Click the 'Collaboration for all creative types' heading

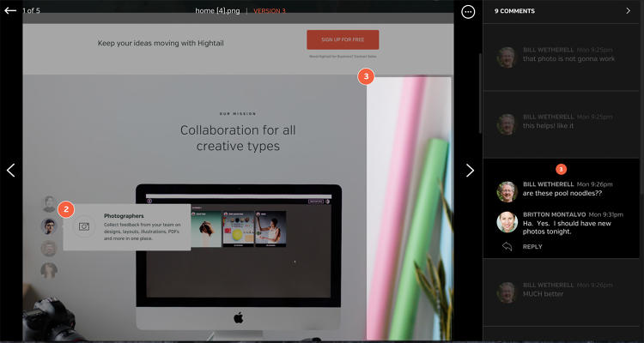pyautogui.click(x=238, y=138)
